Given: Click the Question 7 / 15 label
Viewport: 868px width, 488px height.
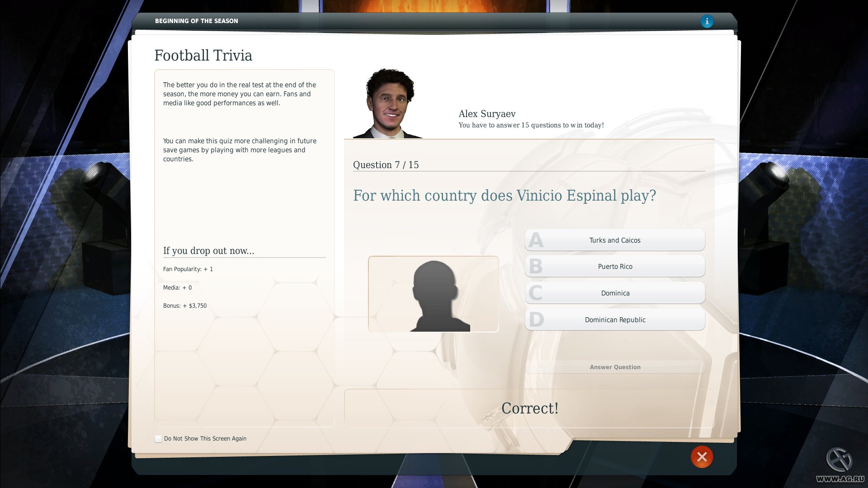Looking at the screenshot, I should tap(386, 165).
